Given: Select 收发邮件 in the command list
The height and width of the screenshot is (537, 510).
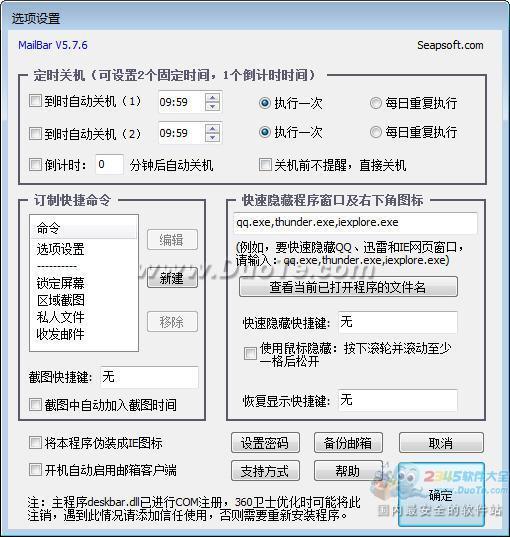Looking at the screenshot, I should coord(60,334).
